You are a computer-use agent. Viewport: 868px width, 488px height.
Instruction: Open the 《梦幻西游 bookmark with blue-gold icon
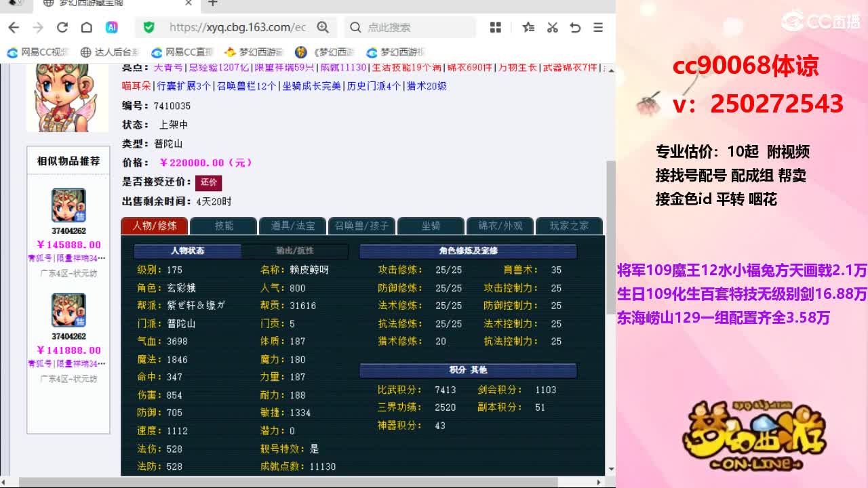325,52
